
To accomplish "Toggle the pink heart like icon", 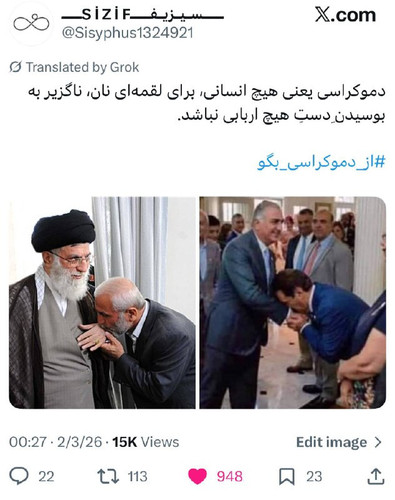I will pos(197,476).
